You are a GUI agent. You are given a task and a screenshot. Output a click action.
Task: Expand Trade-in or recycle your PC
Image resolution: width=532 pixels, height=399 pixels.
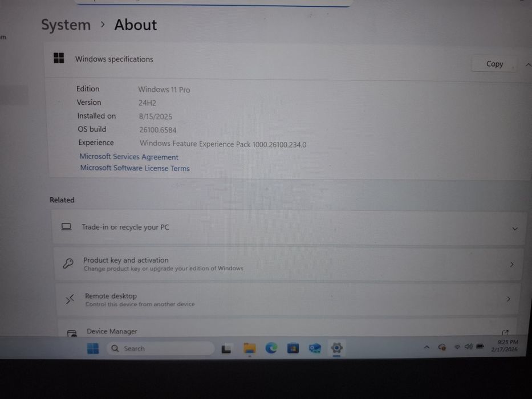tap(289, 227)
